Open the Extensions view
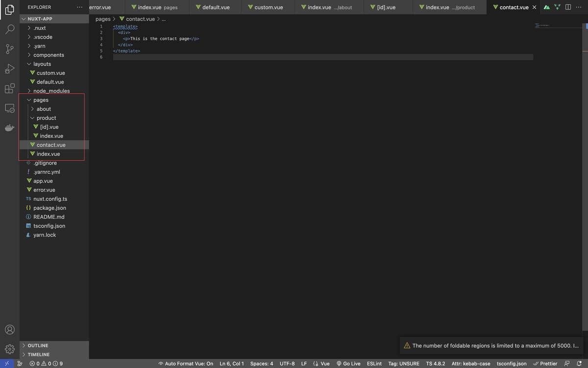588x368 pixels. pyautogui.click(x=9, y=88)
